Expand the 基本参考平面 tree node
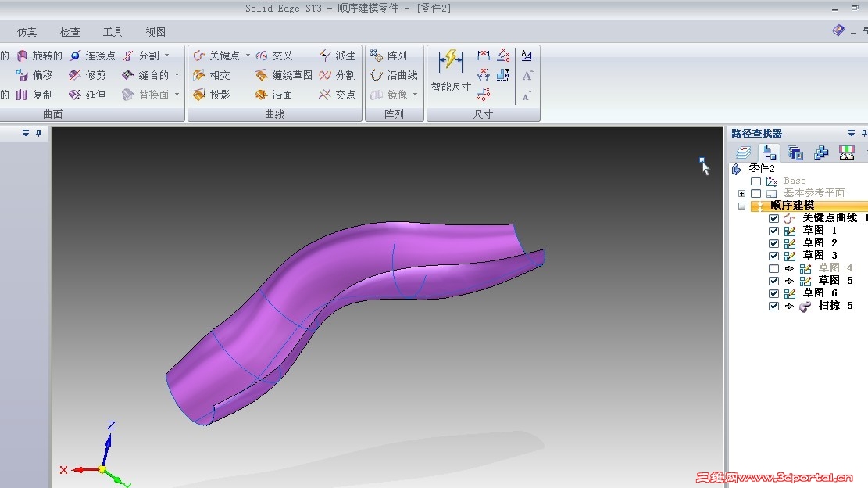Viewport: 868px width, 488px height. point(741,193)
